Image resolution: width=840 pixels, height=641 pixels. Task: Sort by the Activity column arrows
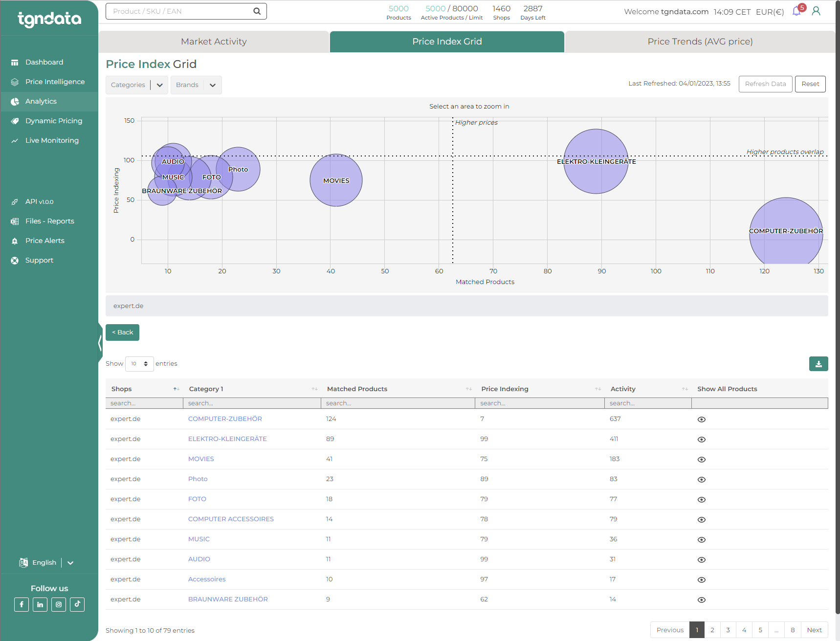tap(685, 389)
